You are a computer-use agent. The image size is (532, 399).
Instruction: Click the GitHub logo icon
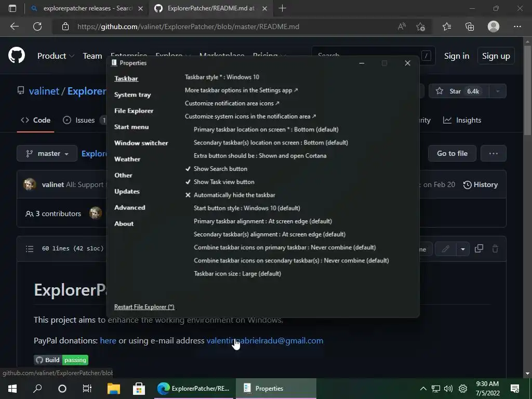click(17, 55)
